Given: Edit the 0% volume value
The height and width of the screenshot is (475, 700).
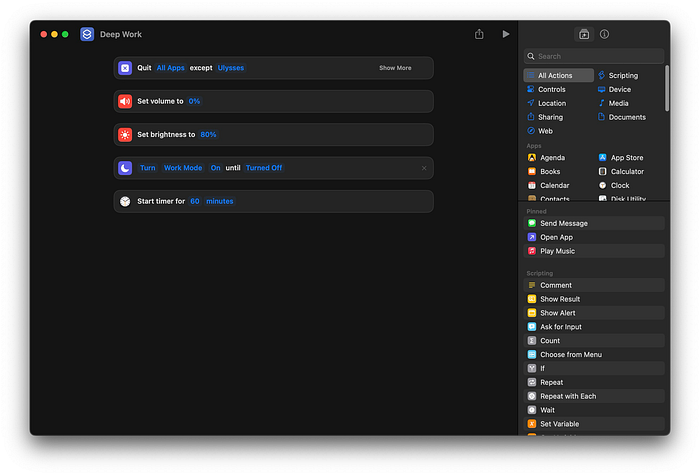Looking at the screenshot, I should coord(194,101).
